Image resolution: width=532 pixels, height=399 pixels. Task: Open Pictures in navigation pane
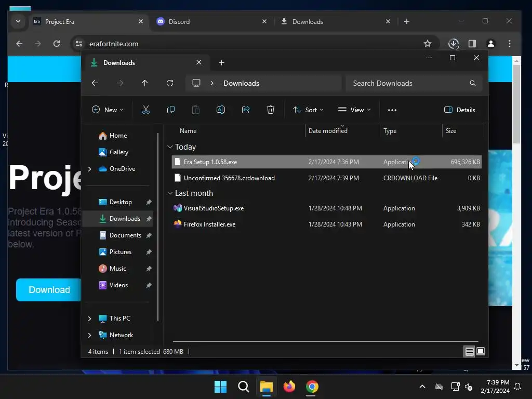point(121,252)
